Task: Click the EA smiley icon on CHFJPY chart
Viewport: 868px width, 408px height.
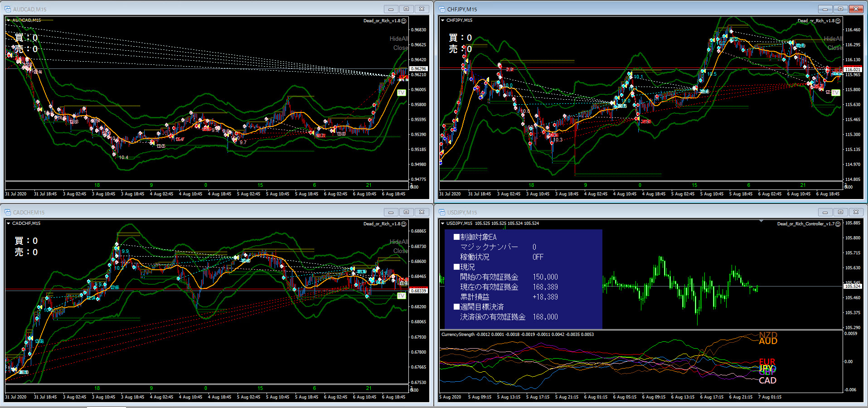Action: 838,21
